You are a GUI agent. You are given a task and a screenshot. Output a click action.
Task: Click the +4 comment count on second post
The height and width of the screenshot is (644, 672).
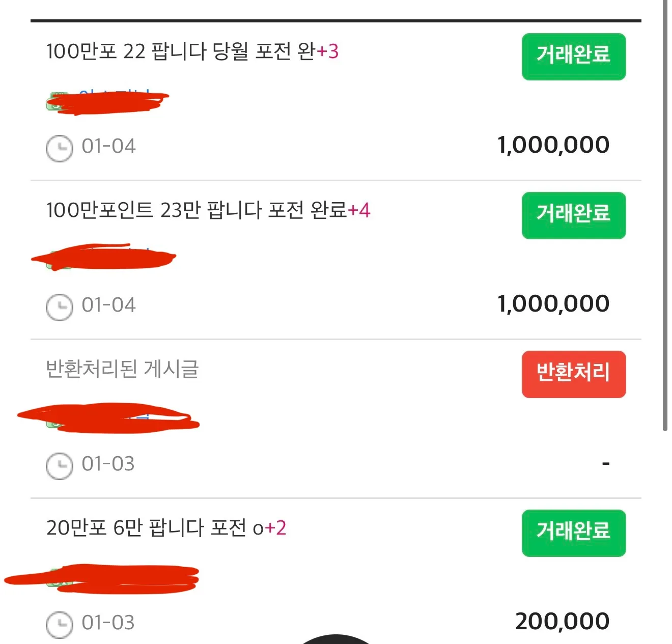[359, 210]
